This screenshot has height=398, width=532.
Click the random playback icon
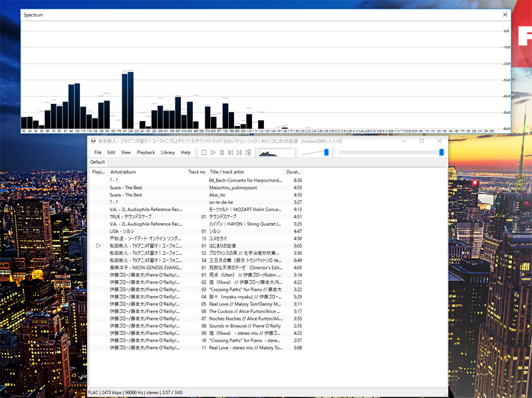pos(248,152)
